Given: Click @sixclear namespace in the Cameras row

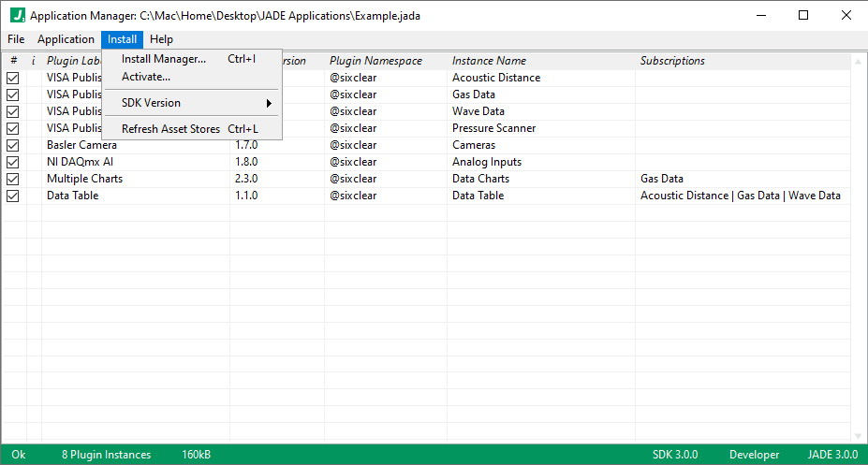Looking at the screenshot, I should click(x=353, y=145).
